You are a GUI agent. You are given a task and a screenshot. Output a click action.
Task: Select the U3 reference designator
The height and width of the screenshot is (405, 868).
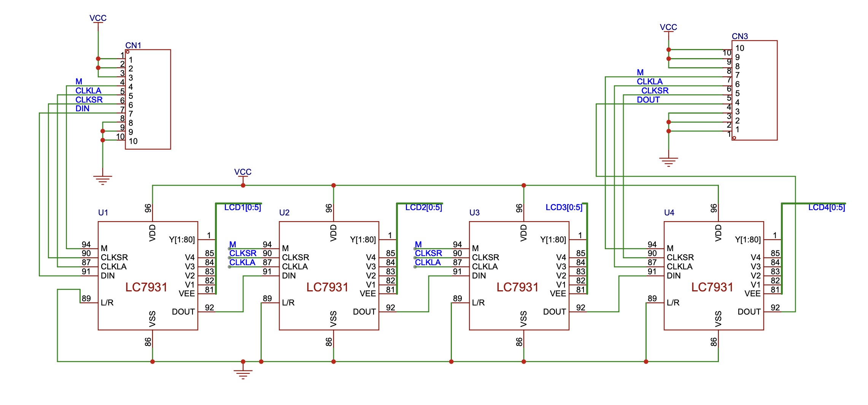coord(474,213)
